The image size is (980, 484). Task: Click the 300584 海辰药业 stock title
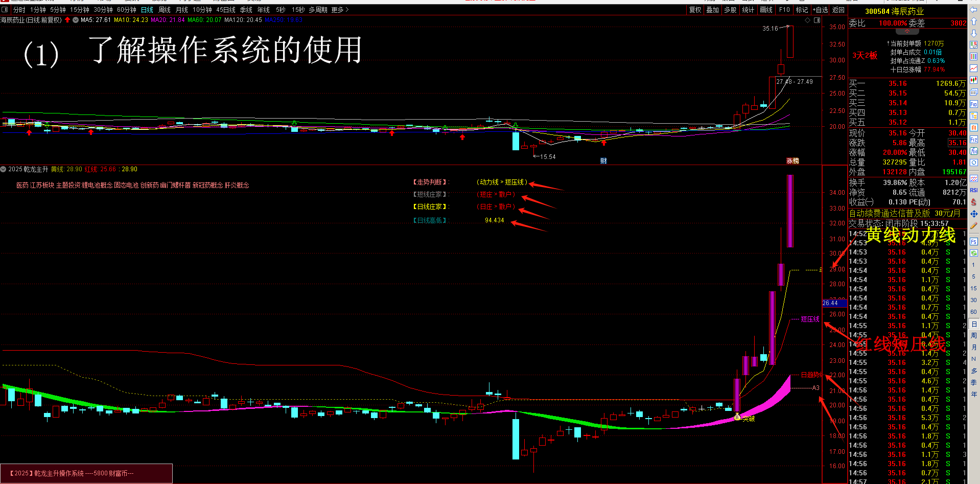pos(894,11)
